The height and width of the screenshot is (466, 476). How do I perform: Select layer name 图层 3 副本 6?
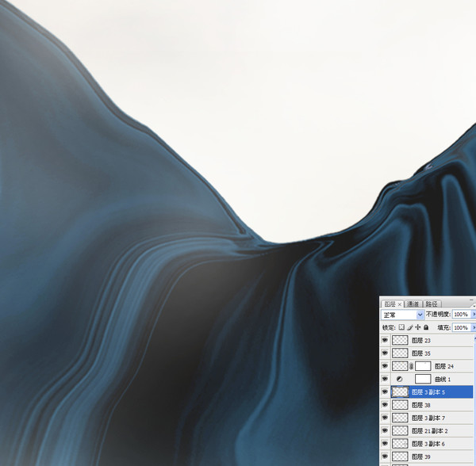[428, 444]
